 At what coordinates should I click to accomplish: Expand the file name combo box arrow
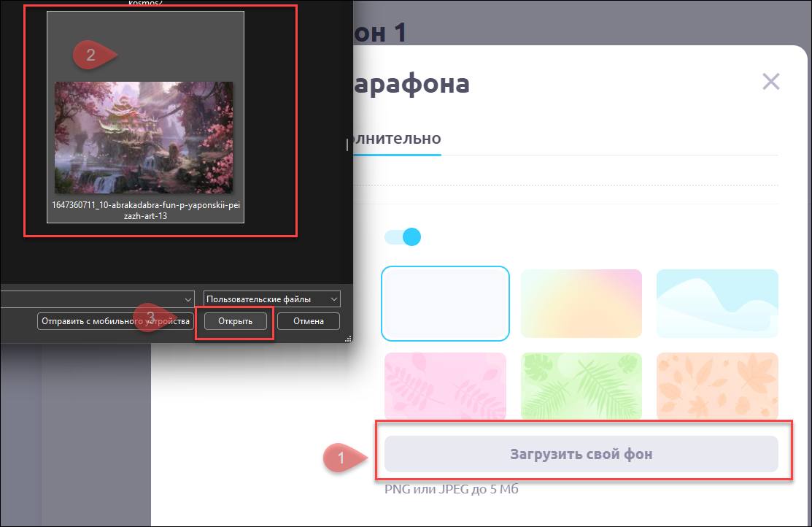coord(188,299)
